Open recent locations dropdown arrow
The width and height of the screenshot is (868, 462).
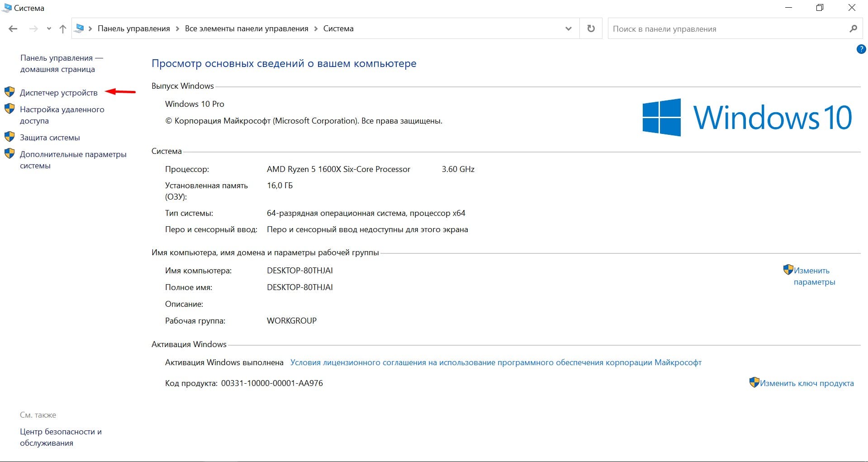tap(49, 29)
